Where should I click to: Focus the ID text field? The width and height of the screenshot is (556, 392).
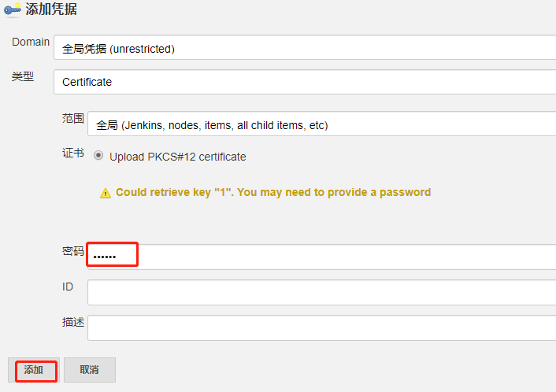click(321, 292)
